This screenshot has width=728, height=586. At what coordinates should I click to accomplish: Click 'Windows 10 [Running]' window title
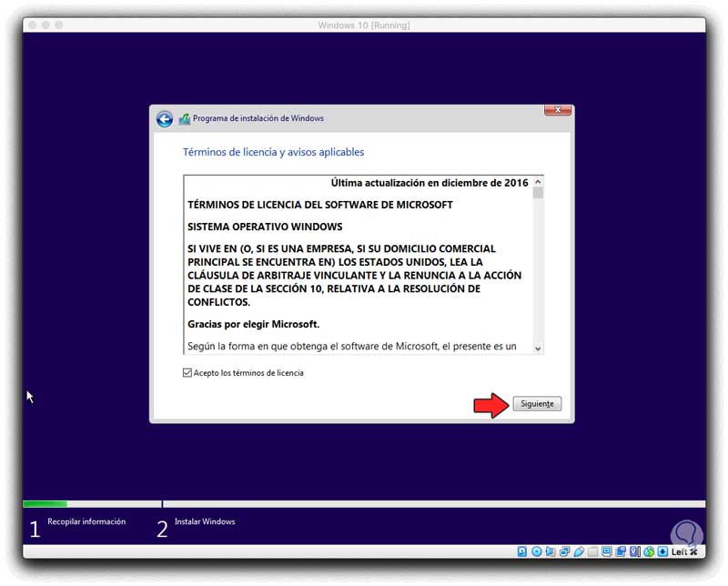[x=364, y=25]
